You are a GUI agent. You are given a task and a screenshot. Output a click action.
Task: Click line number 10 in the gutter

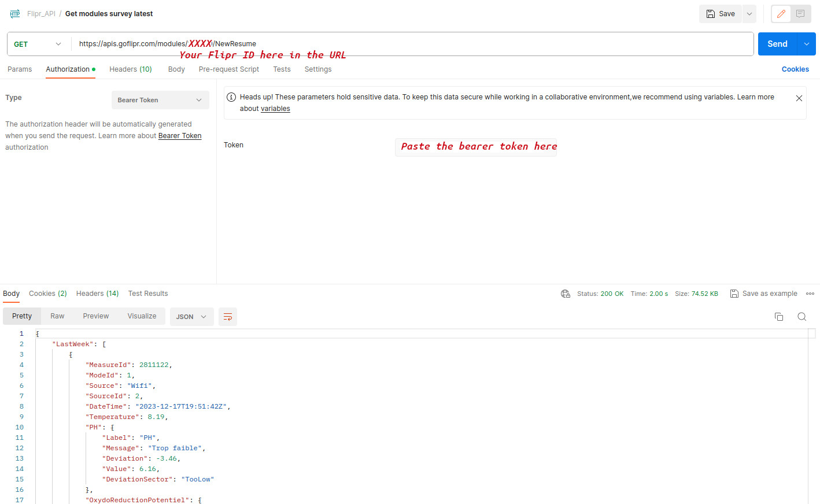click(x=20, y=428)
